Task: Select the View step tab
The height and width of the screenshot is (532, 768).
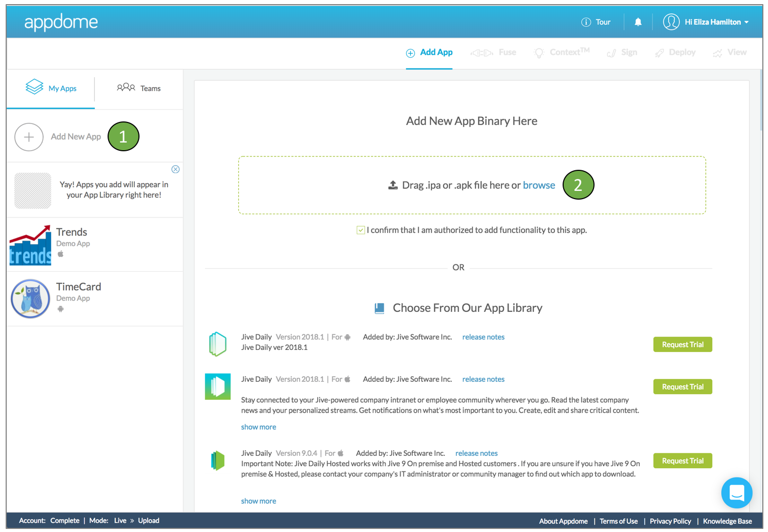Action: (x=729, y=52)
